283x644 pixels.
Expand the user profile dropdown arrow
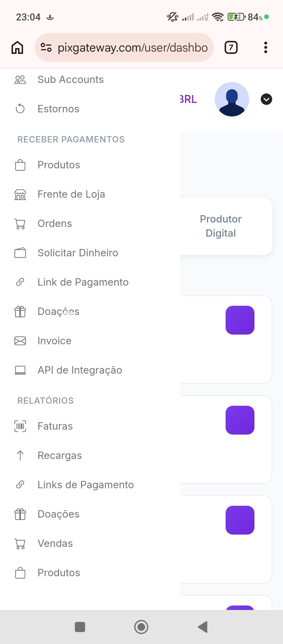pos(266,99)
